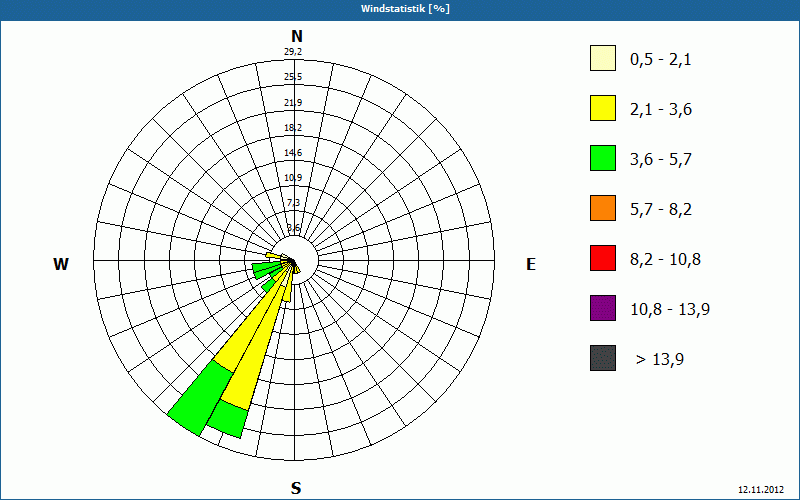The width and height of the screenshot is (800, 500).
Task: Click the 25,5 ring value
Action: [293, 77]
